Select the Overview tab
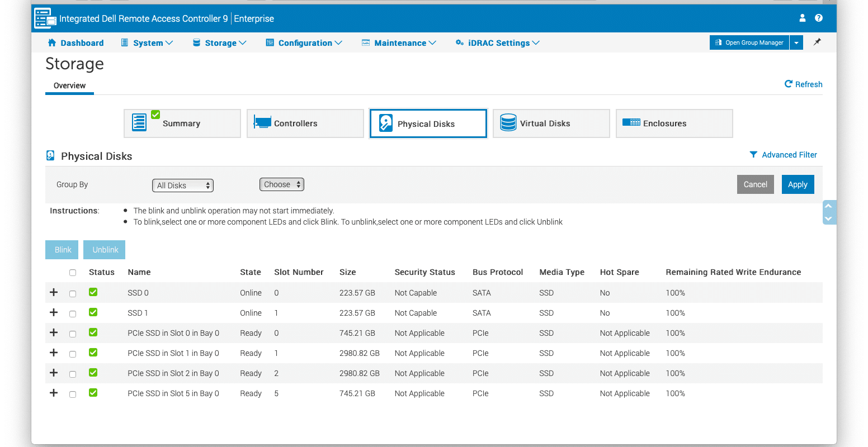Viewport: 868px width, 447px height. 69,85
